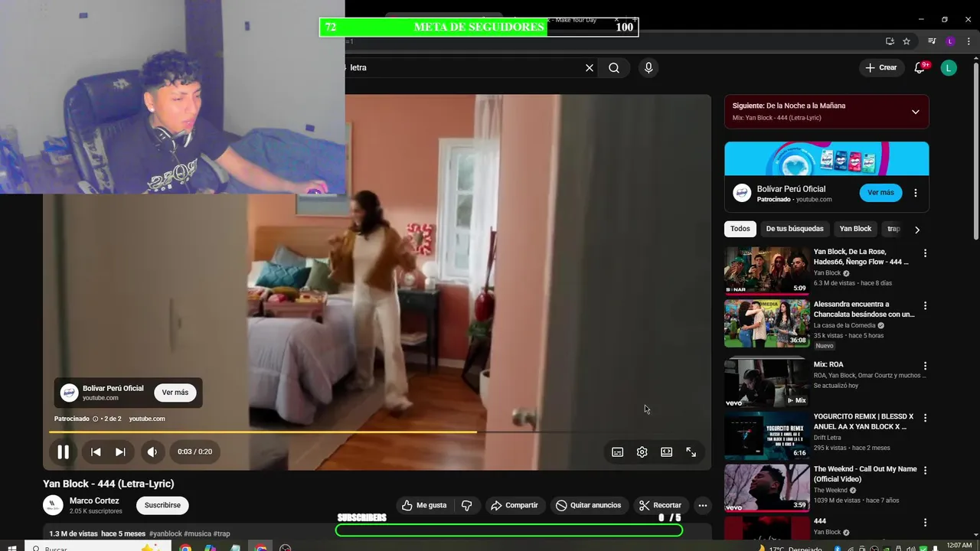Open the 444 official video thumbnail
Image resolution: width=980 pixels, height=551 pixels.
(766, 270)
